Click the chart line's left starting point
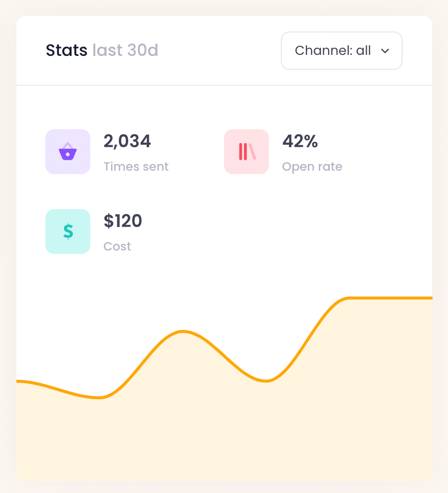 coord(18,381)
